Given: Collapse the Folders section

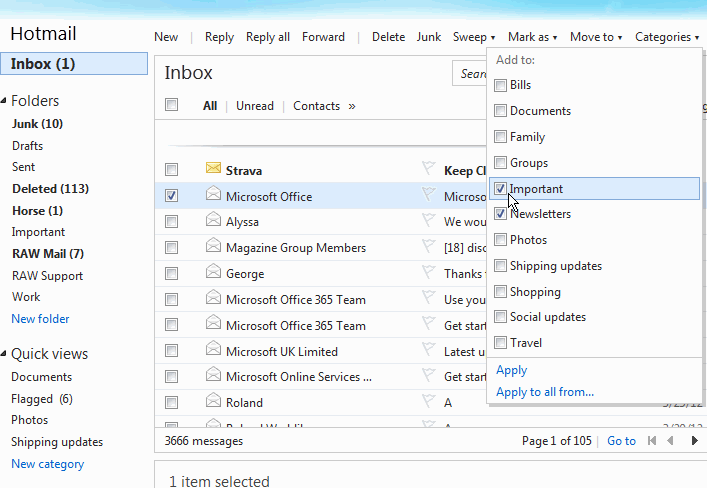Looking at the screenshot, I should click(4, 101).
